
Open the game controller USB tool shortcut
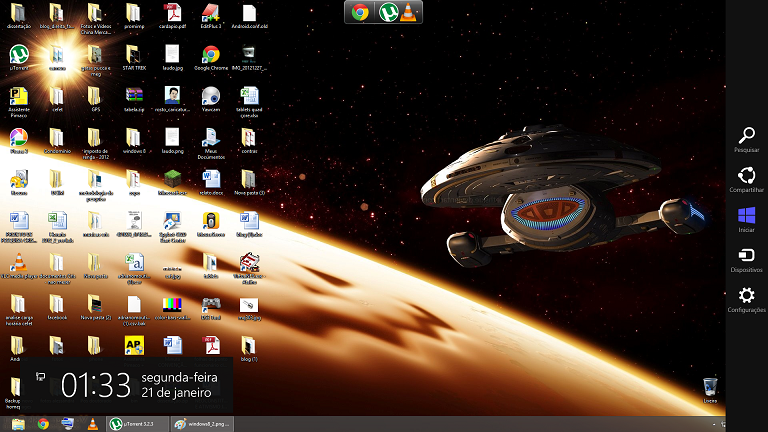pyautogui.click(x=211, y=308)
